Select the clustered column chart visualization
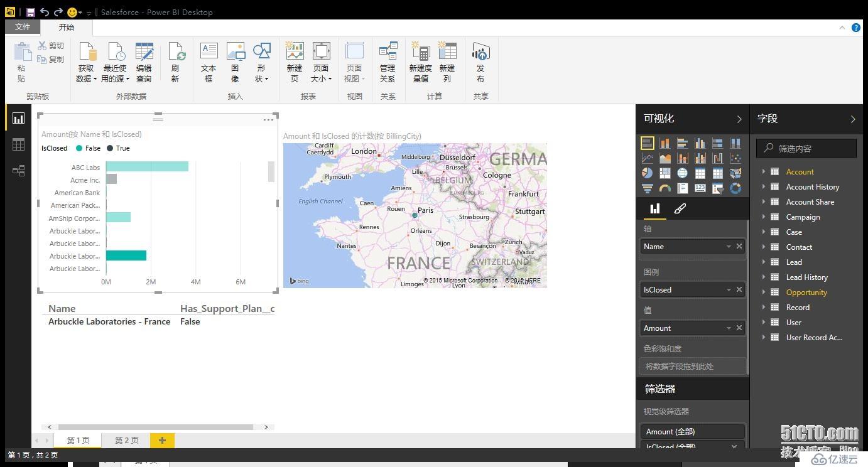The width and height of the screenshot is (868, 467). 700,143
